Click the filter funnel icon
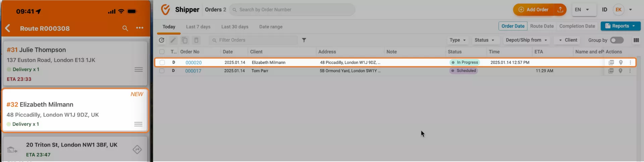 pos(304,40)
